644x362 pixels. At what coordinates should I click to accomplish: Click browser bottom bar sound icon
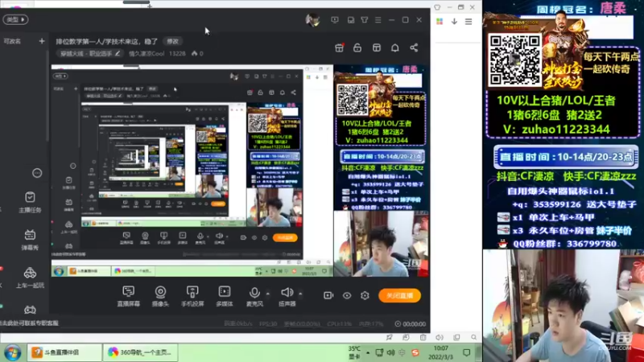[x=440, y=337]
